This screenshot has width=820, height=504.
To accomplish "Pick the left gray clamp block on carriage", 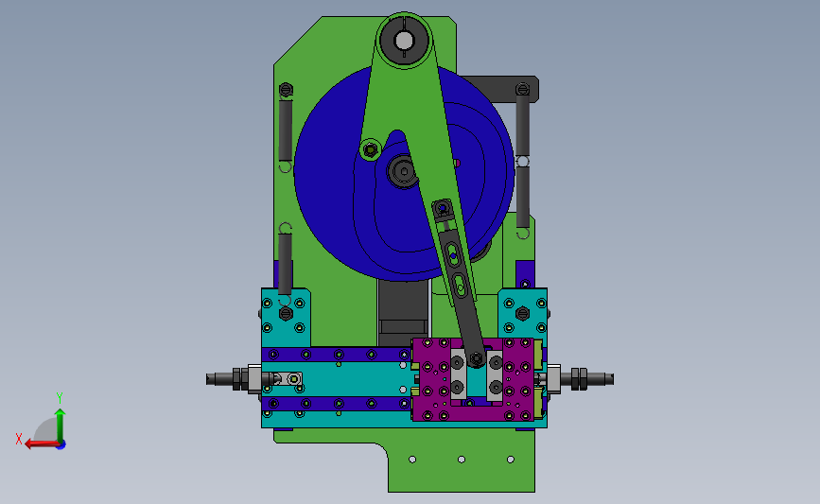I will point(458,374).
